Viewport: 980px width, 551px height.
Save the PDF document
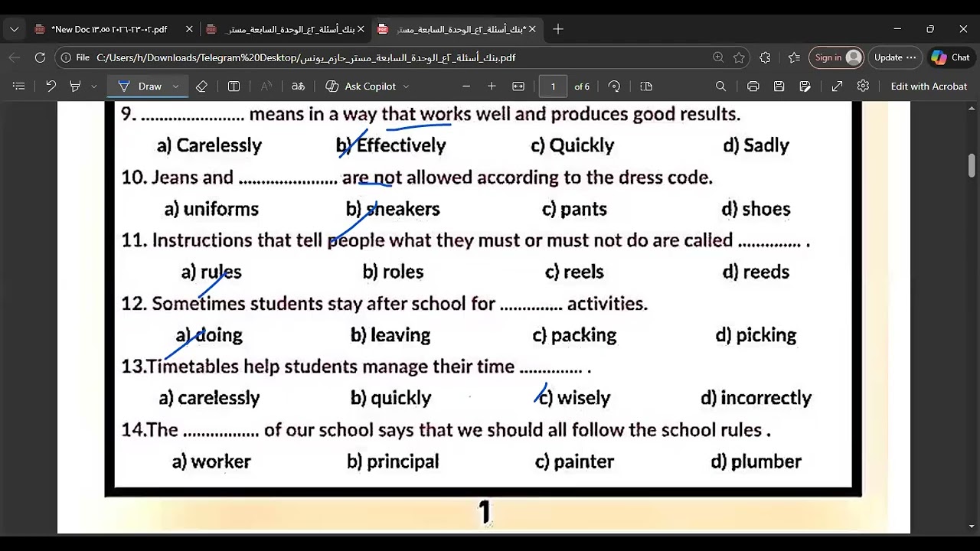point(779,86)
